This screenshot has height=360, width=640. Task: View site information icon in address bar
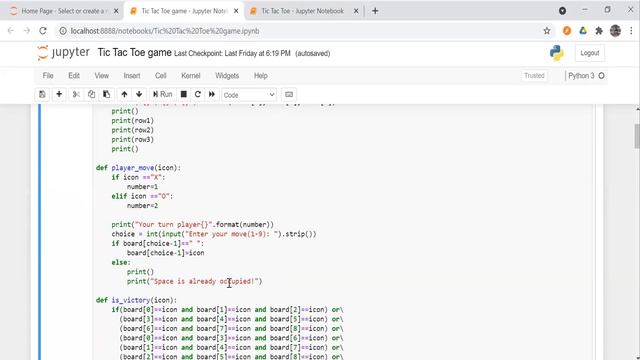[x=63, y=31]
